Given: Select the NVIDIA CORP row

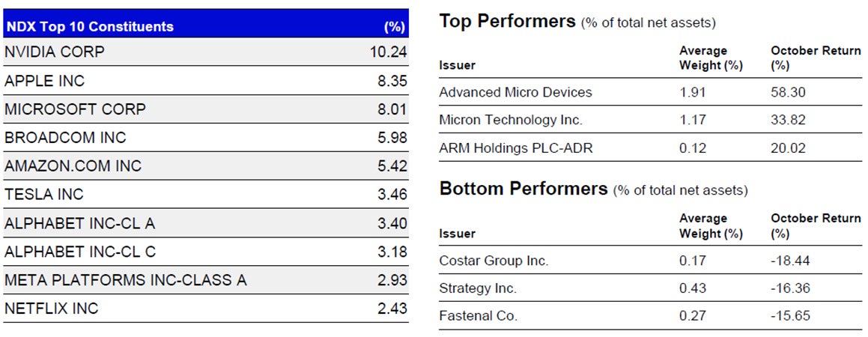Looking at the screenshot, I should click(x=55, y=52).
